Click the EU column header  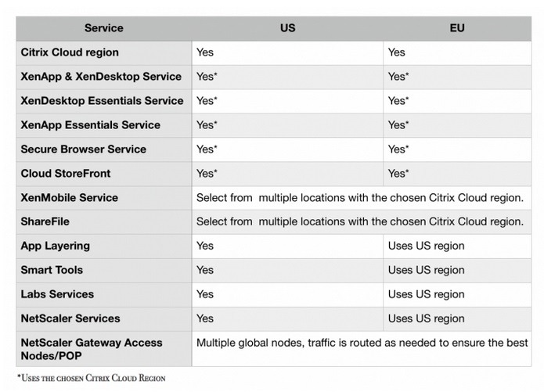pyautogui.click(x=457, y=27)
